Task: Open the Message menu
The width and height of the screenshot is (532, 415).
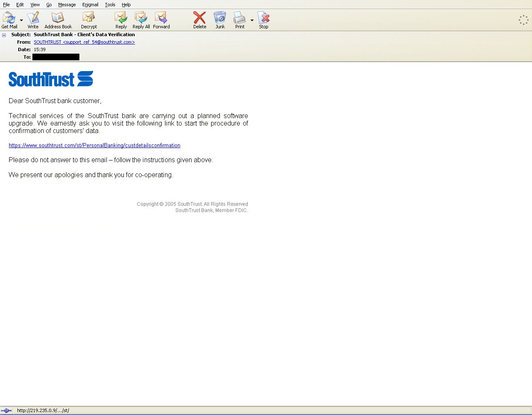Action: 67,5
